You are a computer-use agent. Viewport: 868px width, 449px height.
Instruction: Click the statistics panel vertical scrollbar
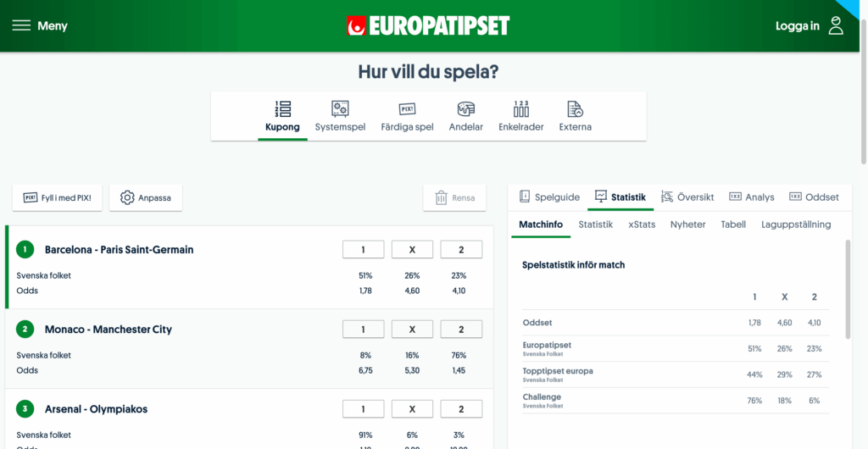(x=848, y=288)
